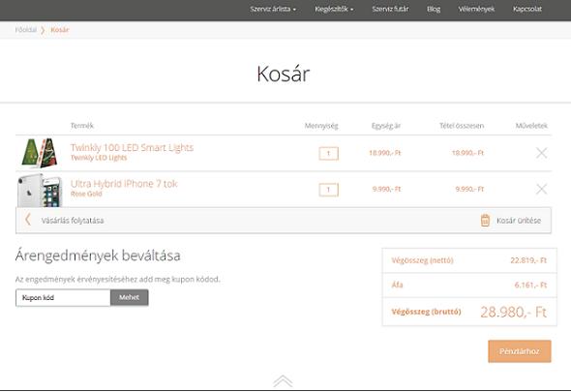
Task: Click the iPhone 7 case product thumbnail
Action: pyautogui.click(x=40, y=190)
